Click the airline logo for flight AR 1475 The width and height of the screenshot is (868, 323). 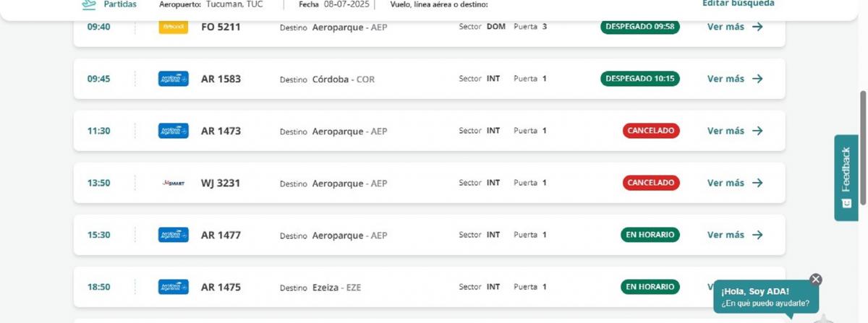173,287
